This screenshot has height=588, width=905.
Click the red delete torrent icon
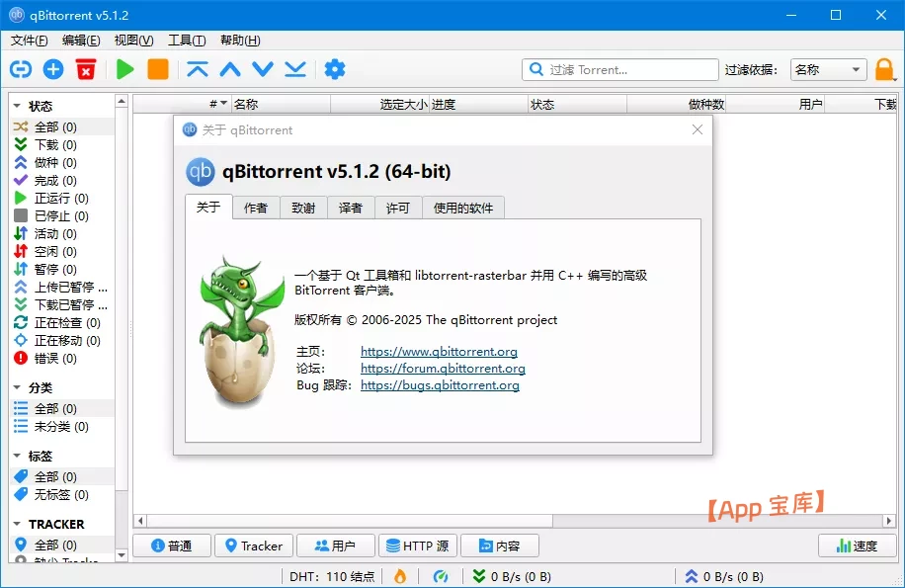86,70
